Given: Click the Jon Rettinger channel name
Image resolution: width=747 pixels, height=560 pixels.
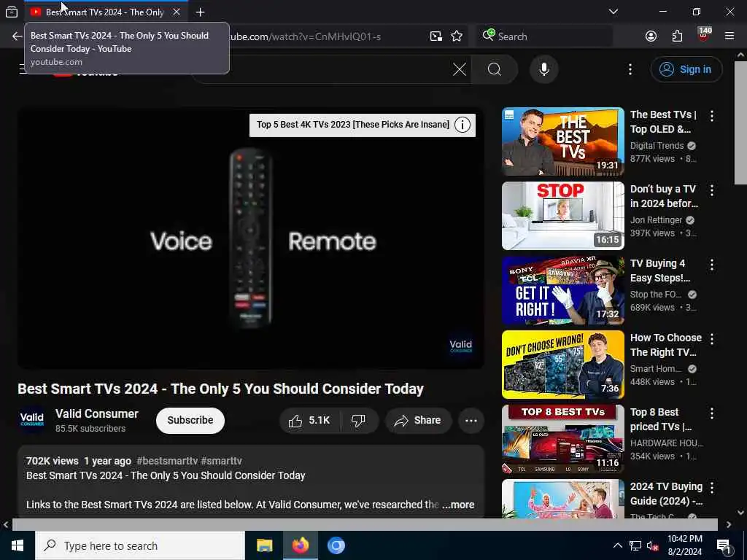Looking at the screenshot, I should click(656, 220).
